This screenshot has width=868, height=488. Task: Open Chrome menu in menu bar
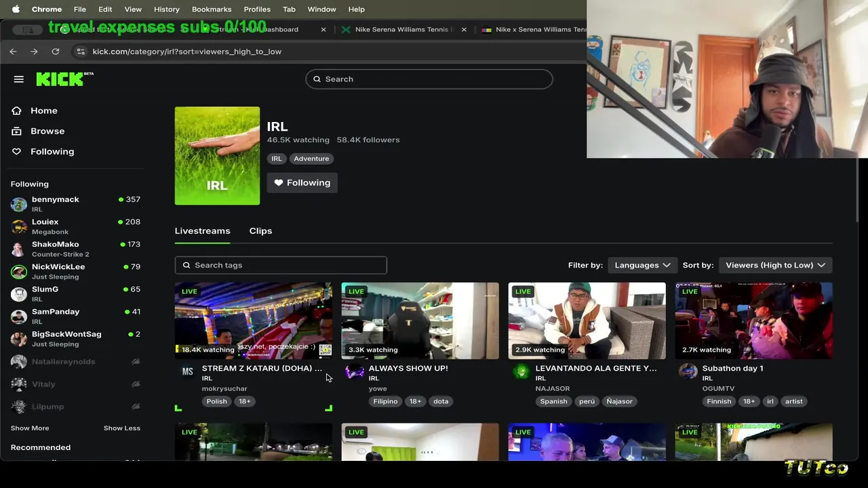pyautogui.click(x=47, y=9)
